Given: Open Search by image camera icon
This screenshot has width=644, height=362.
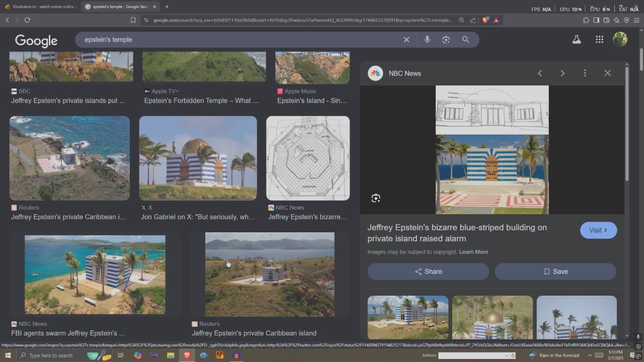Looking at the screenshot, I should tap(446, 40).
